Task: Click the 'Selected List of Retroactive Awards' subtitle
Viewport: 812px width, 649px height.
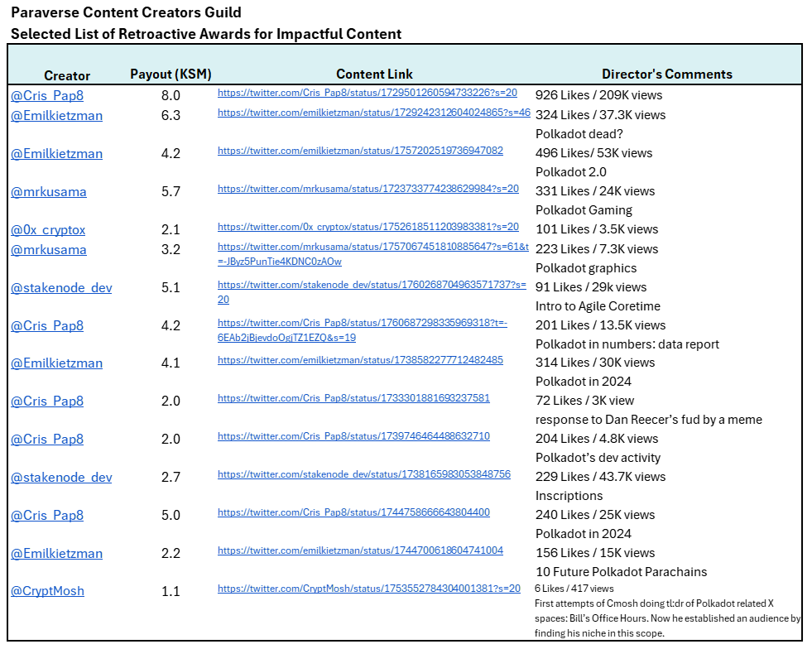Action: click(x=206, y=34)
